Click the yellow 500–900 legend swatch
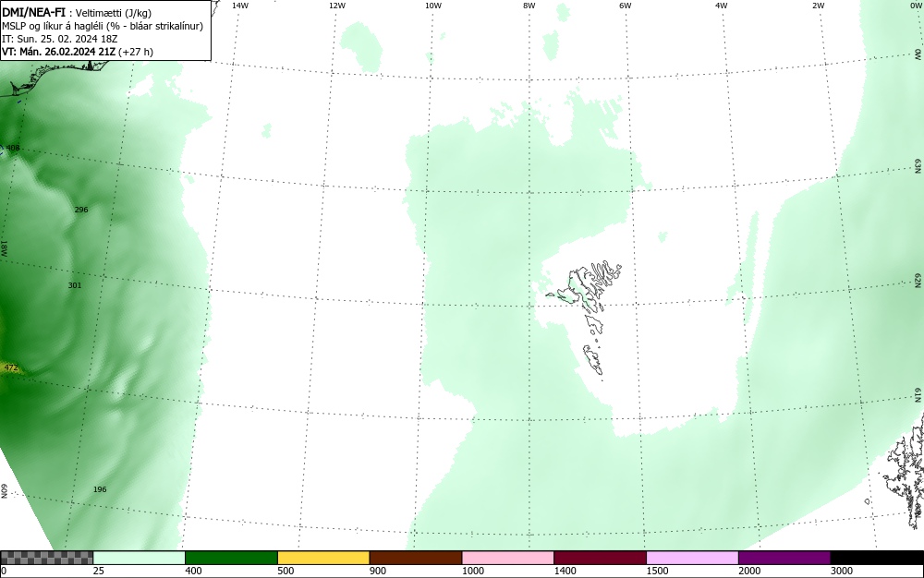 322,558
